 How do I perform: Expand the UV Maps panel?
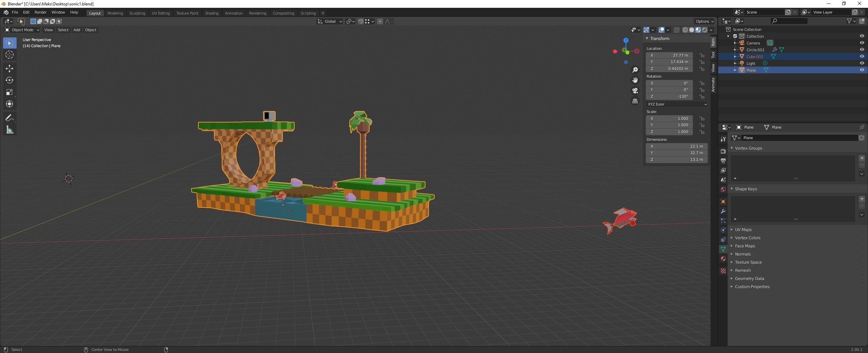743,230
